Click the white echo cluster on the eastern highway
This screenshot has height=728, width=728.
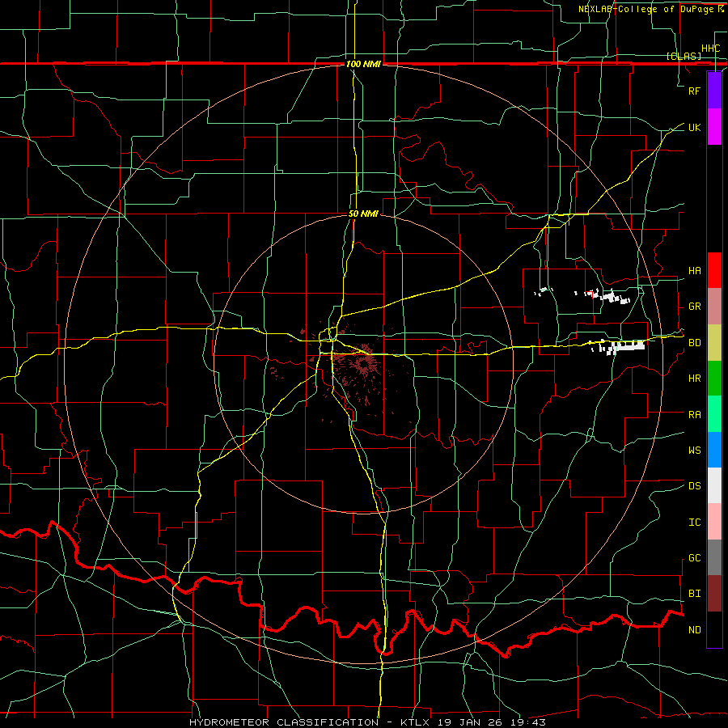click(x=617, y=346)
